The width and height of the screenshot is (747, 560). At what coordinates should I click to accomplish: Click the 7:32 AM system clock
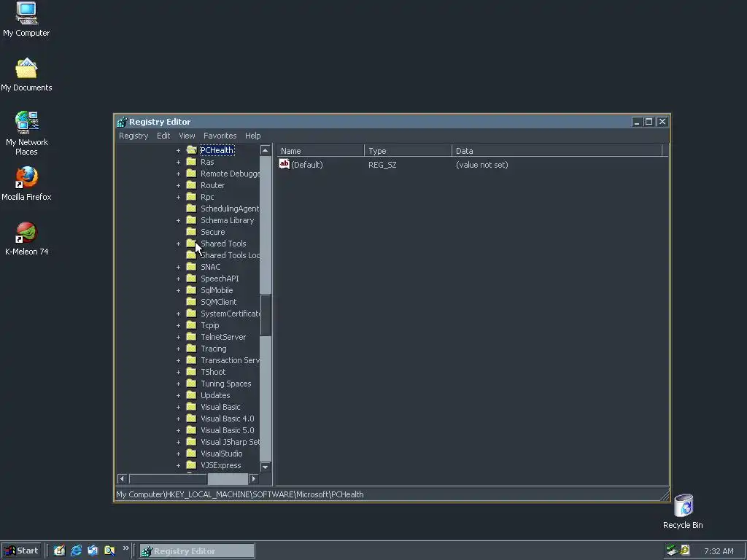pyautogui.click(x=719, y=551)
